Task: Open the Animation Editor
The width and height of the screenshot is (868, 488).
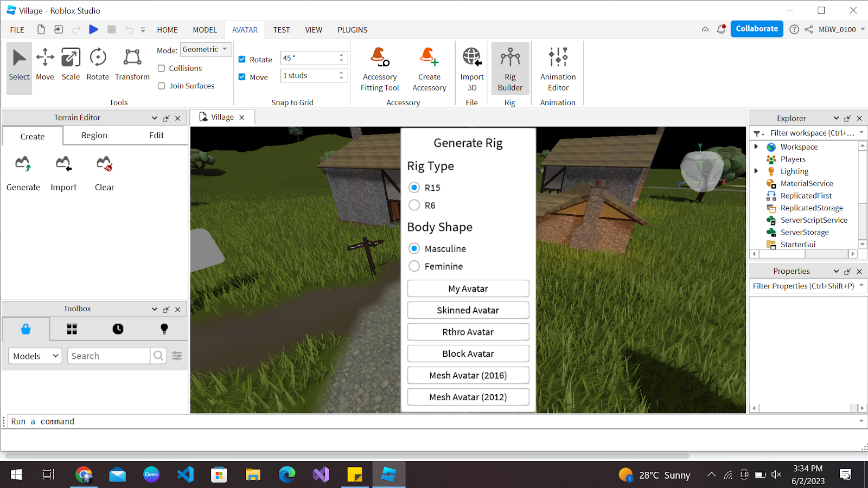Action: (x=558, y=69)
